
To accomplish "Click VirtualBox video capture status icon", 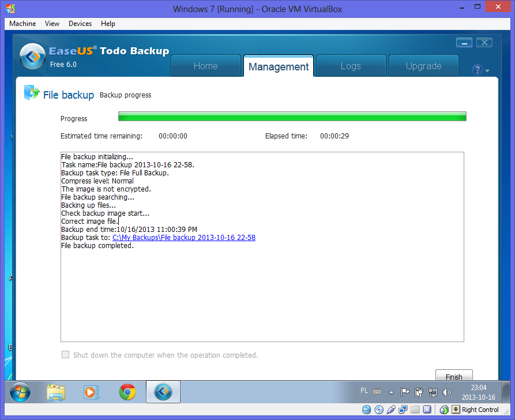I will 427,410.
